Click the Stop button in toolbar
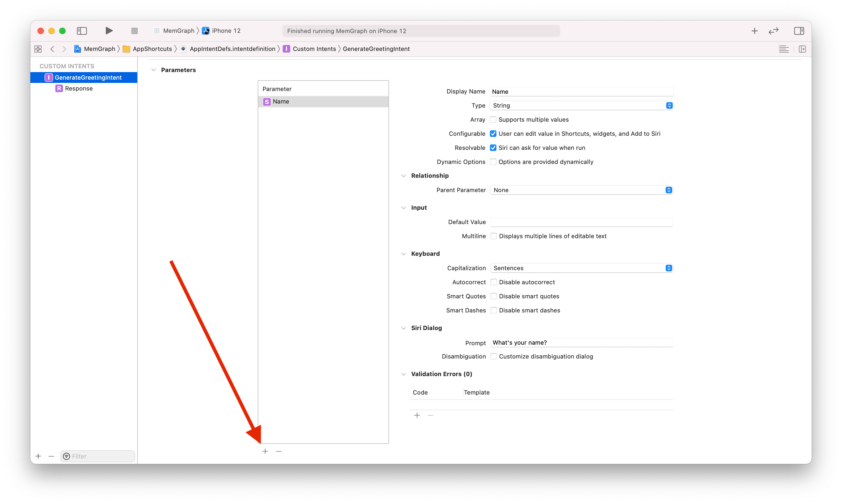This screenshot has width=842, height=504. tap(134, 31)
